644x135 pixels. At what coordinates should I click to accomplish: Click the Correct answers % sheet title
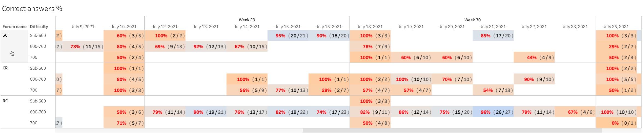[32, 9]
